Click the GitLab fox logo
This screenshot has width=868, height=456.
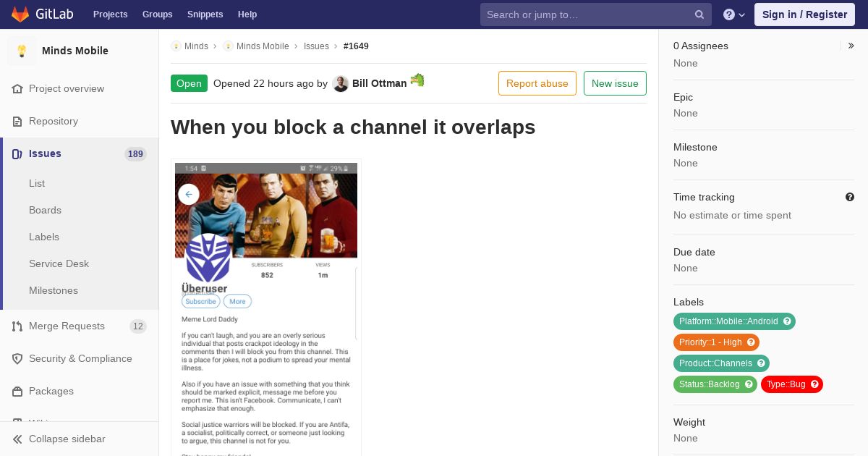(x=20, y=14)
